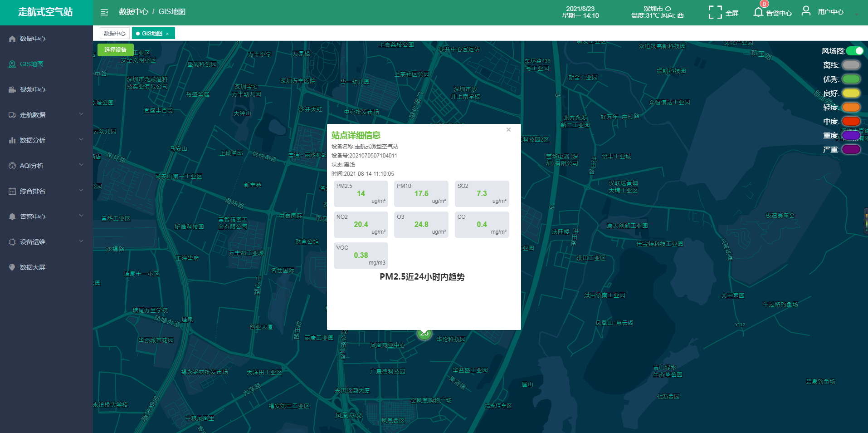Screen dimensions: 868x433
Task: Click the PM10 value card
Action: [x=421, y=194]
